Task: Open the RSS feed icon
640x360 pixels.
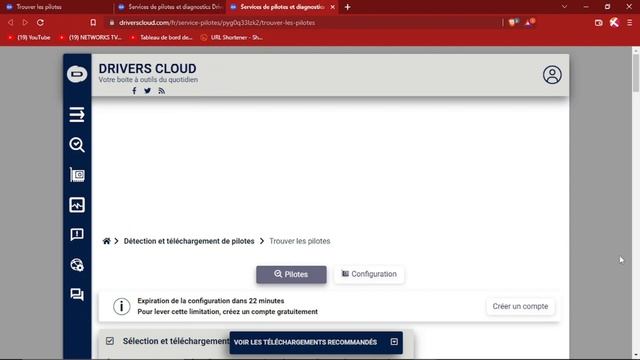Action: (x=162, y=91)
